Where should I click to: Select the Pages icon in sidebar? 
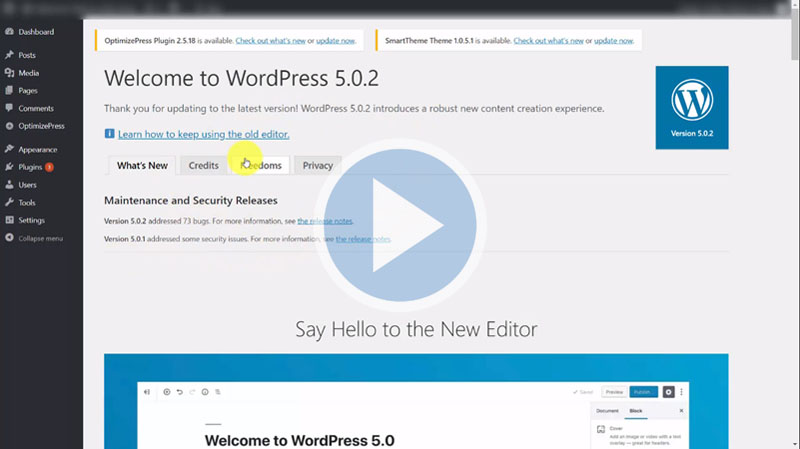click(x=9, y=91)
